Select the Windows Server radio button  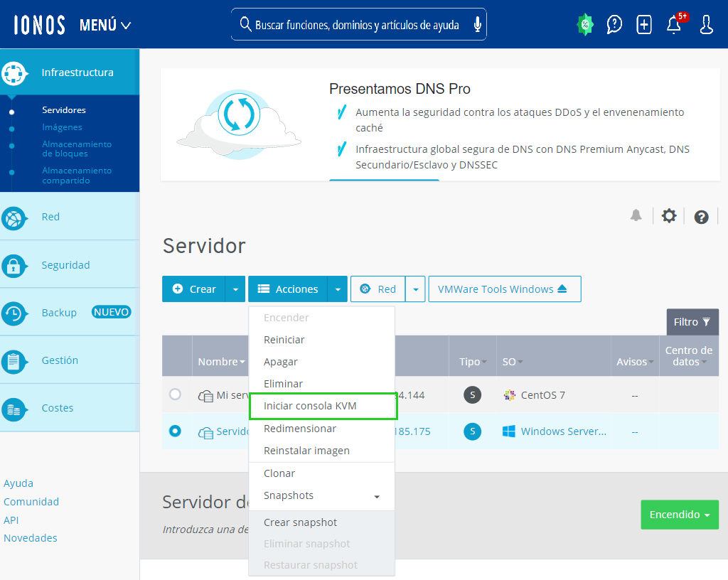pyautogui.click(x=175, y=431)
